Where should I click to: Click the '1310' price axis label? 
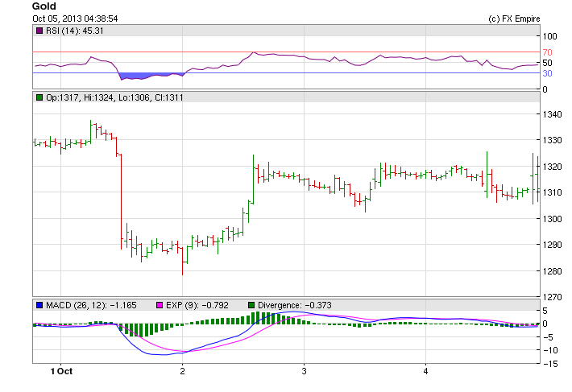(553, 192)
